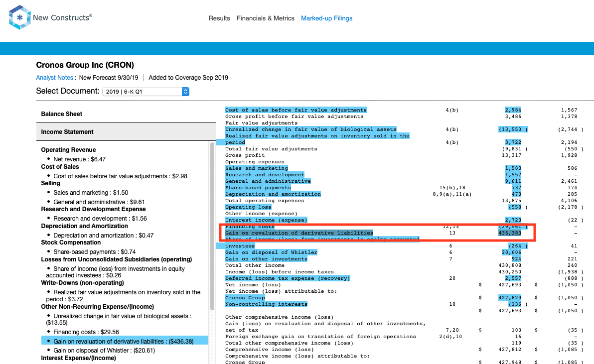594x364 pixels.
Task: Click highlighted value 3,722 in filing
Action: 513,142
